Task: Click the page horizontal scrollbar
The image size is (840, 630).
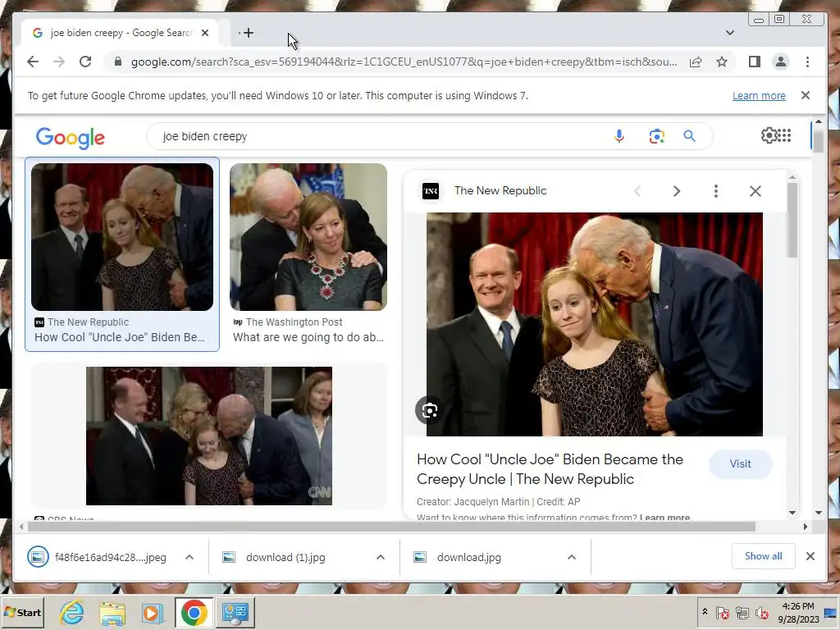Action: [391, 527]
